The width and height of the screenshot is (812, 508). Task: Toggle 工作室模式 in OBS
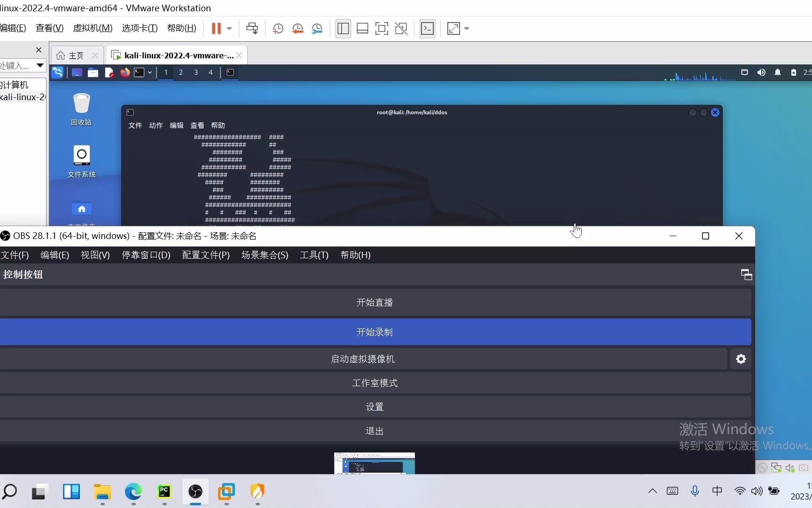coord(375,383)
